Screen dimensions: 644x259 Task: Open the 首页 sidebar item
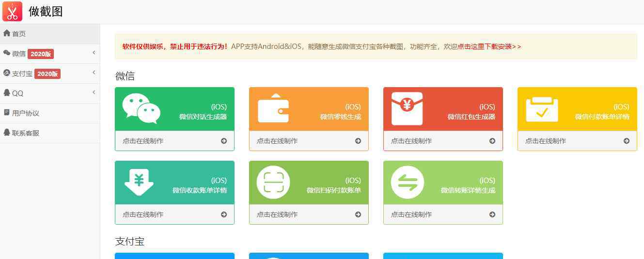pos(50,33)
